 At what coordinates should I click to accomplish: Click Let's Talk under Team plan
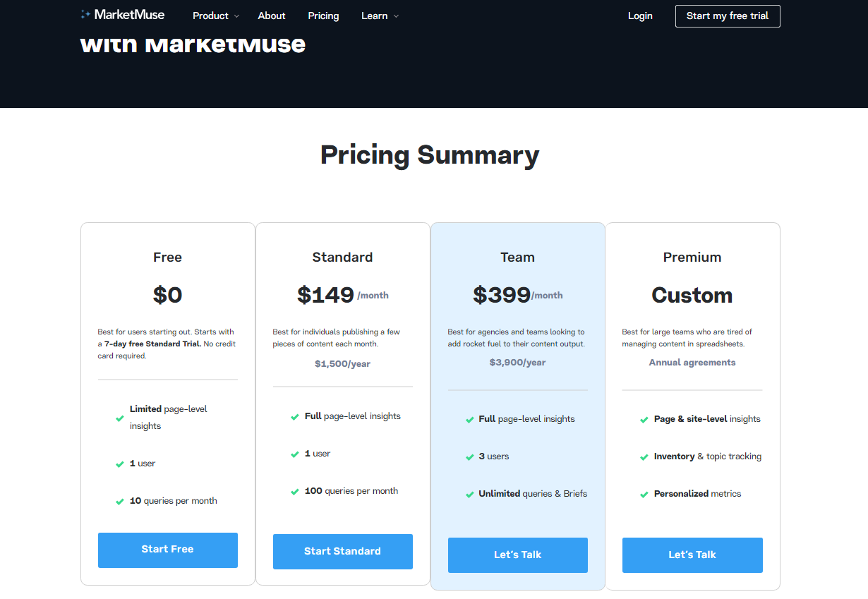click(x=518, y=555)
